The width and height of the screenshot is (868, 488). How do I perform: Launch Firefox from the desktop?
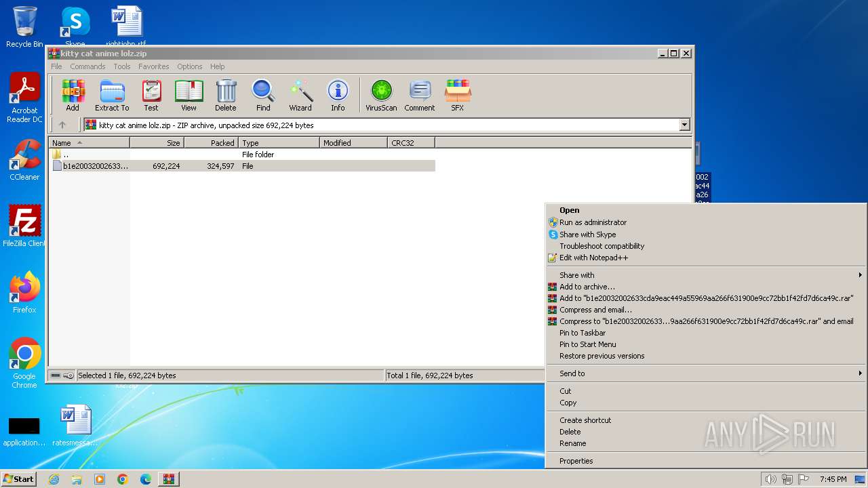[24, 293]
